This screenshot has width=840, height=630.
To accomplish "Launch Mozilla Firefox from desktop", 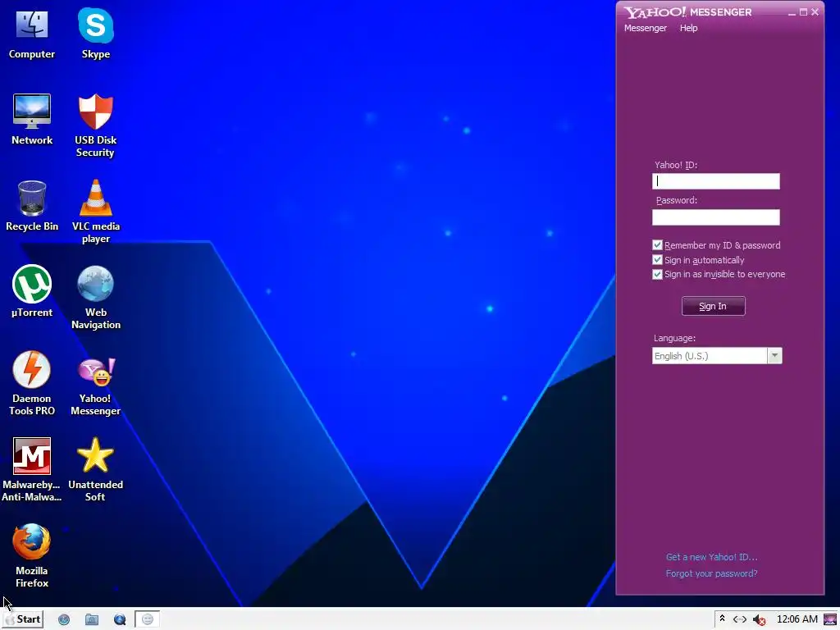I will click(32, 556).
